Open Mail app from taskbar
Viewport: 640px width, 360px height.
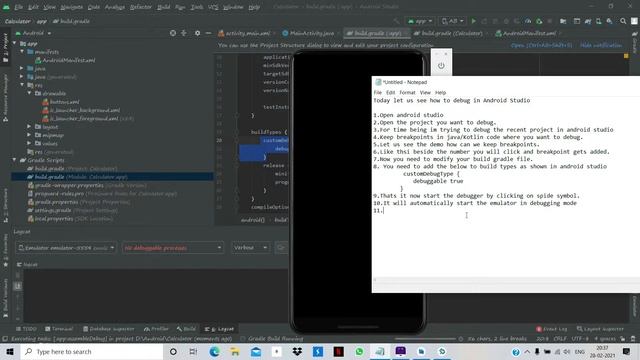pos(256,351)
